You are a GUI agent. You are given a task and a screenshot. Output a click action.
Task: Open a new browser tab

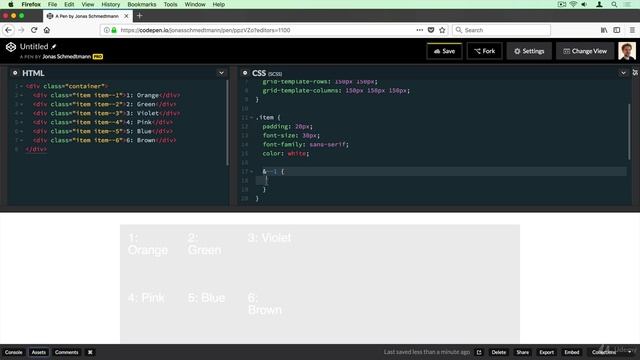pos(140,16)
